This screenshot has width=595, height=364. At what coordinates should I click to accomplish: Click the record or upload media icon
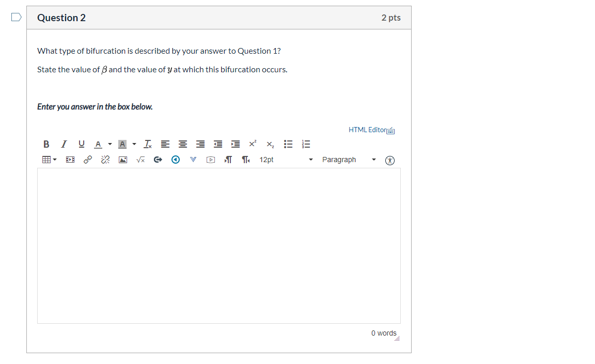click(211, 160)
